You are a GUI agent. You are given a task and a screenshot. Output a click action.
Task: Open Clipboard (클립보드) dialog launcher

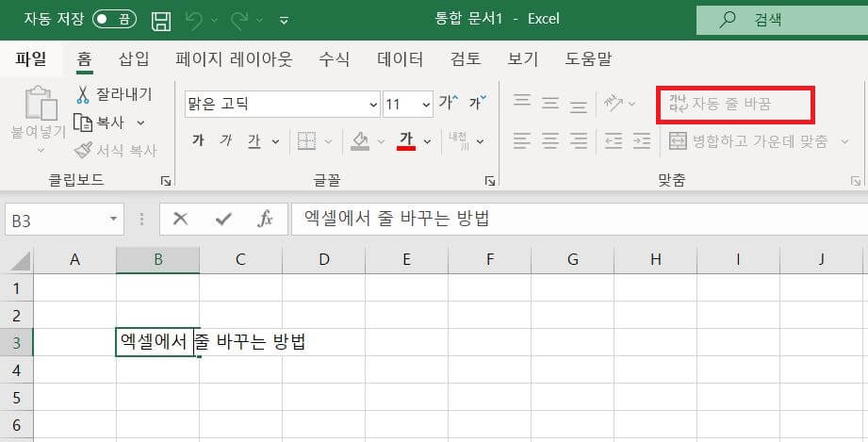[x=165, y=181]
